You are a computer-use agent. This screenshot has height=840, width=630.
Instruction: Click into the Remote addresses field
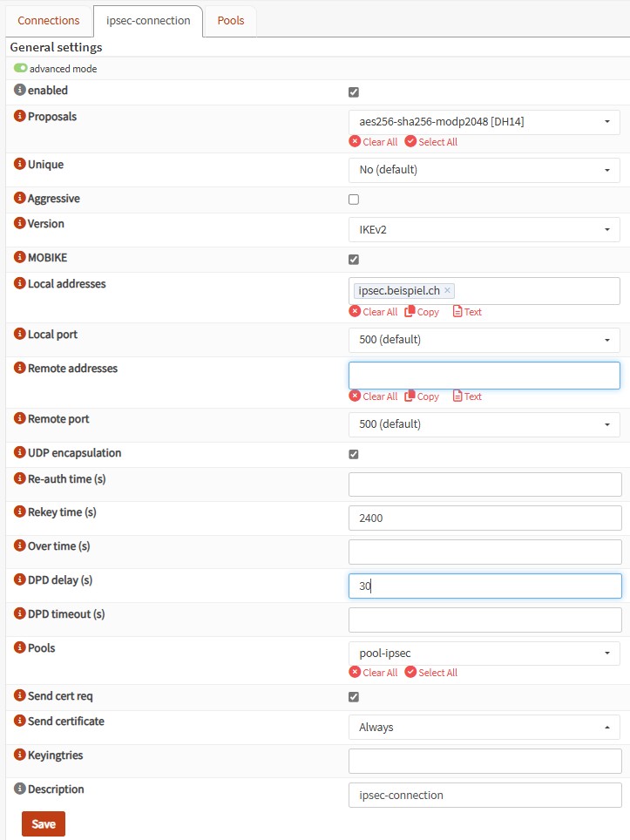click(484, 376)
